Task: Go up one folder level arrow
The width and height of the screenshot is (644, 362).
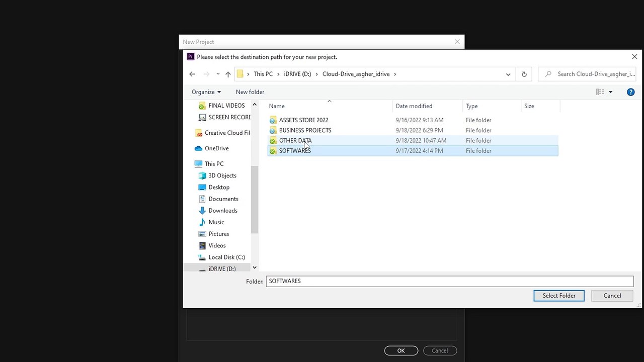Action: pos(228,74)
